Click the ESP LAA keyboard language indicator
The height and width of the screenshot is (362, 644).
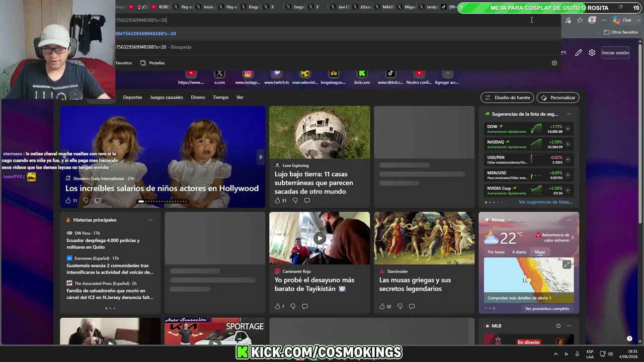590,354
